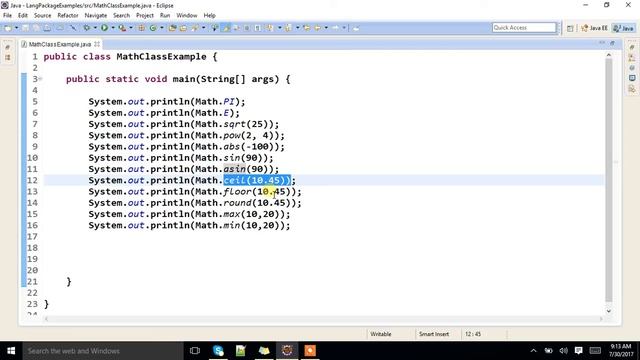Click the Quick Access search field
This screenshot has height=360, width=640.
point(524,27)
